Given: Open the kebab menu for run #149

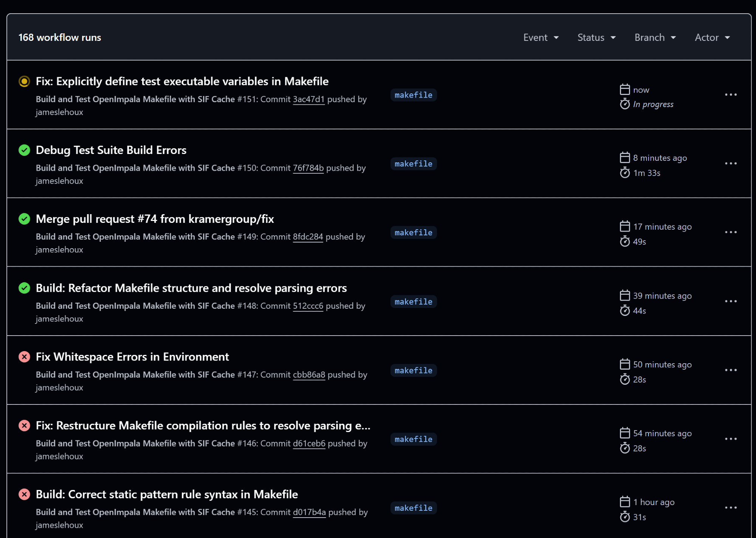Looking at the screenshot, I should (730, 232).
